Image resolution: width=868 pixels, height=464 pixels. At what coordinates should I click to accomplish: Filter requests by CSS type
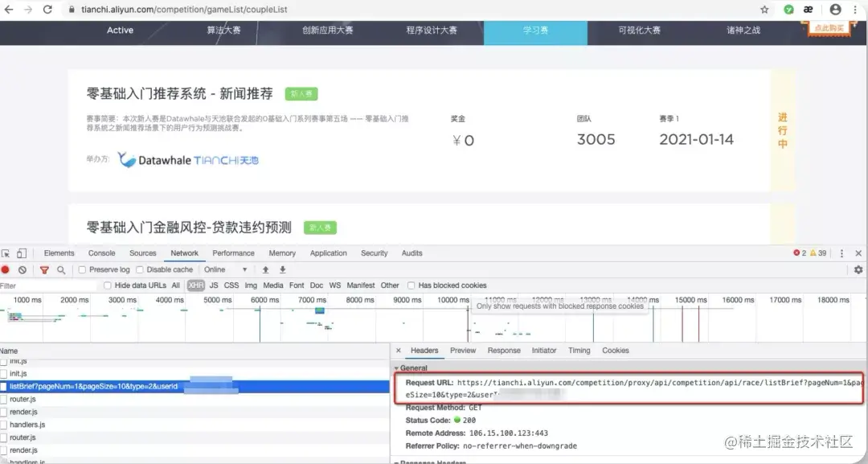(231, 285)
